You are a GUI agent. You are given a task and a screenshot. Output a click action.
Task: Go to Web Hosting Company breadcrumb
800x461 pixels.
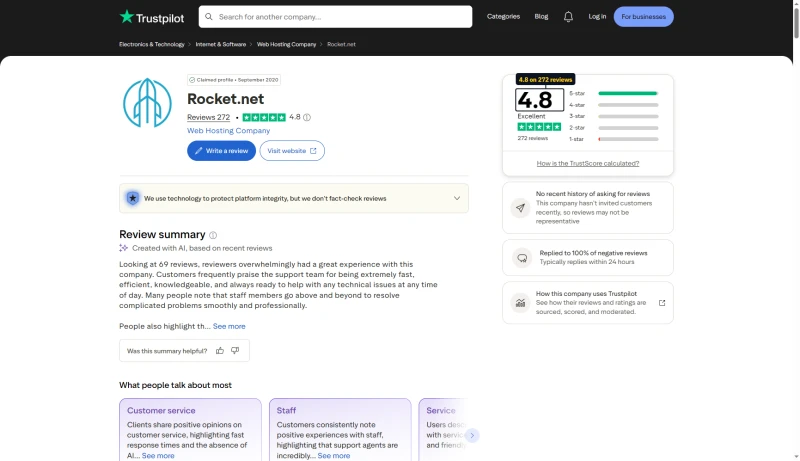click(x=286, y=44)
